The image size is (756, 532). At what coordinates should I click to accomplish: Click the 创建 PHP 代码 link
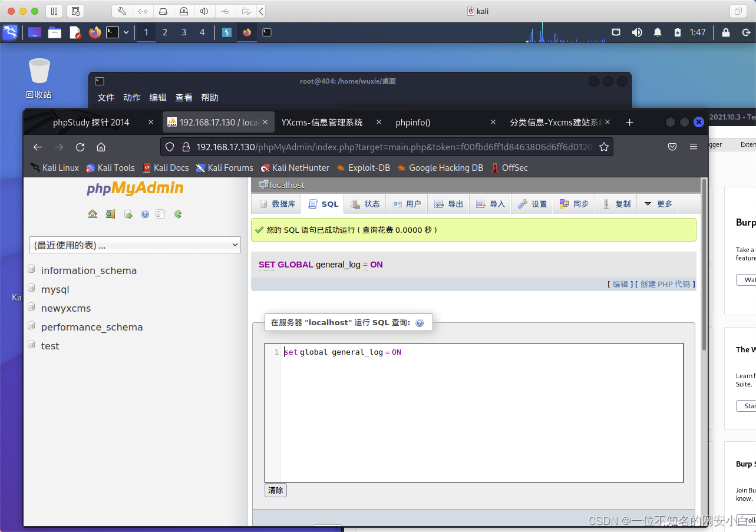pos(665,284)
